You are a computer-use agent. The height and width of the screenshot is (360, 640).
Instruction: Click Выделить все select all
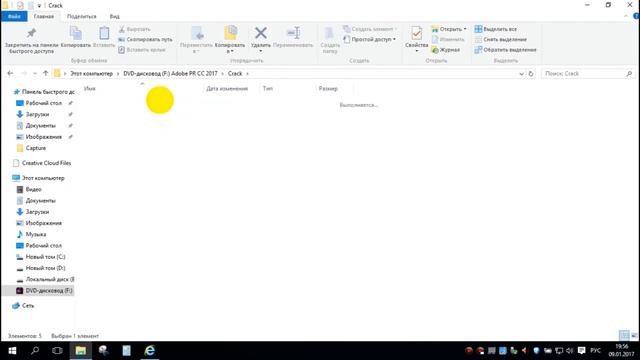pos(496,29)
